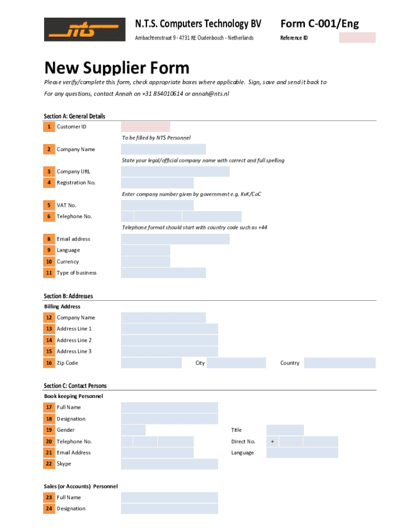
Task: Open the Language field in General Details
Action: [x=145, y=250]
